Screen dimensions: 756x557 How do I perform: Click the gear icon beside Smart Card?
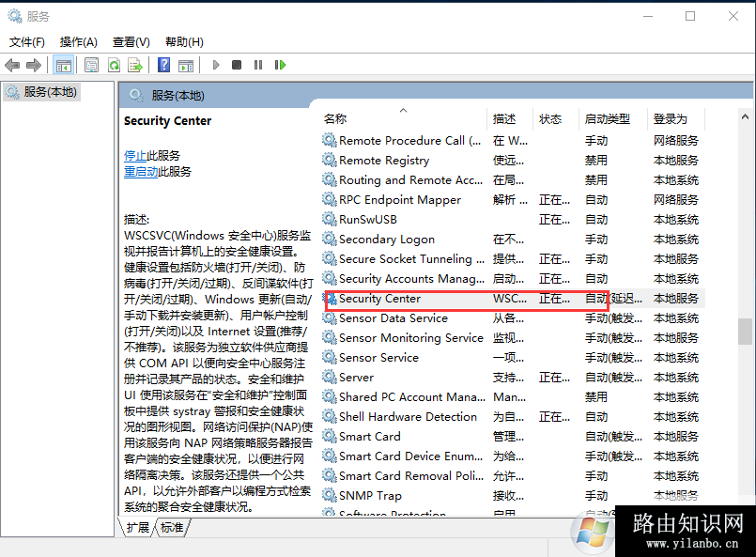click(x=330, y=437)
